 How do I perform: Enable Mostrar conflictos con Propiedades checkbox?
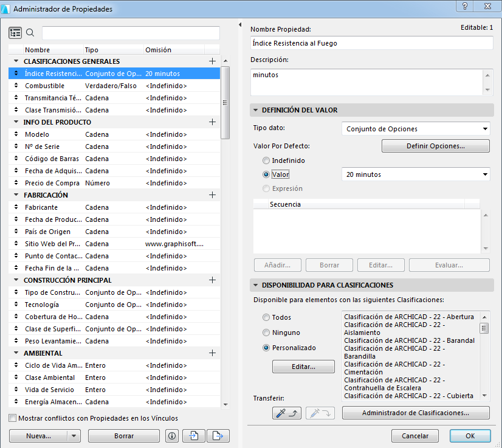pos(13,418)
